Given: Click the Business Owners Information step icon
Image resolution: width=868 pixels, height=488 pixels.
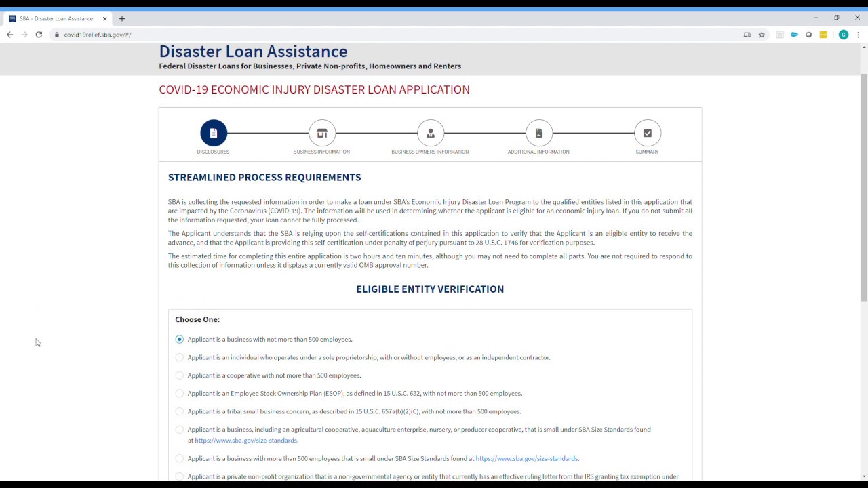Looking at the screenshot, I should [x=431, y=133].
